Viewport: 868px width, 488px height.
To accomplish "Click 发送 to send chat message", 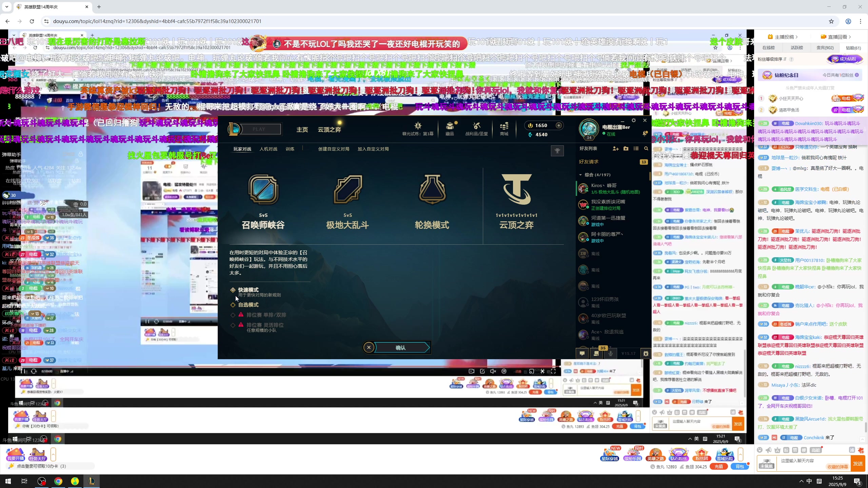I will pos(858,464).
